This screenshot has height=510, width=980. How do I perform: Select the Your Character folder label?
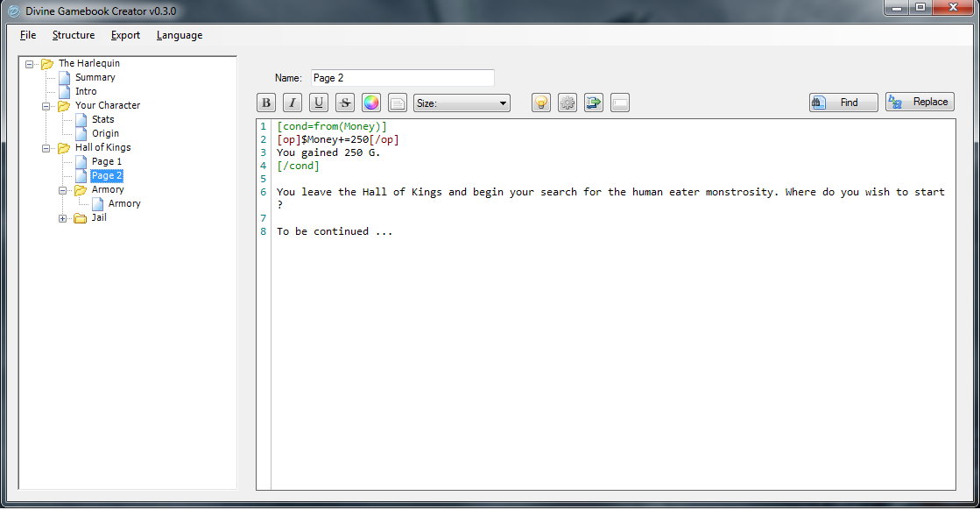[x=108, y=106]
